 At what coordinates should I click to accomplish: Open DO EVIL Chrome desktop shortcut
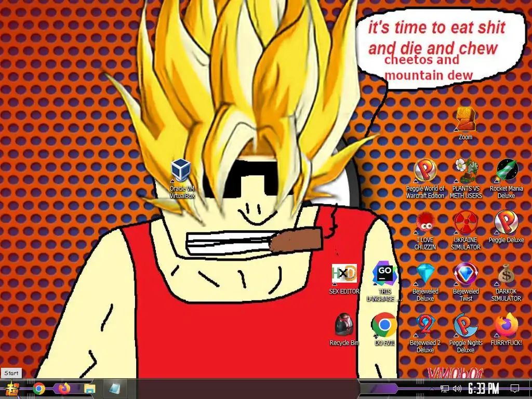pos(384,329)
